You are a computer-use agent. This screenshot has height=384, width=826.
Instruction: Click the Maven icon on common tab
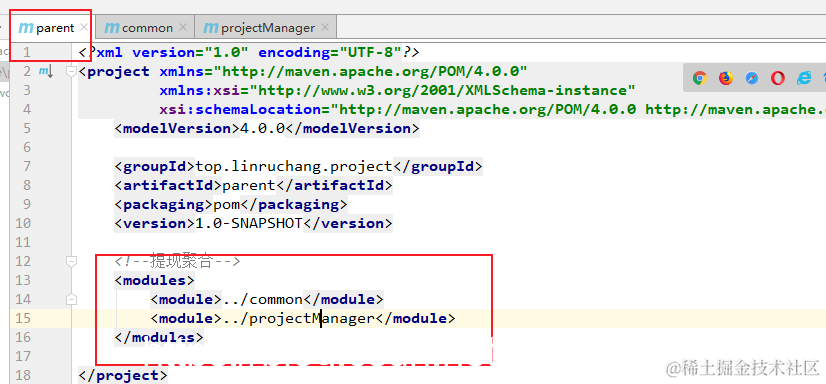coord(112,27)
